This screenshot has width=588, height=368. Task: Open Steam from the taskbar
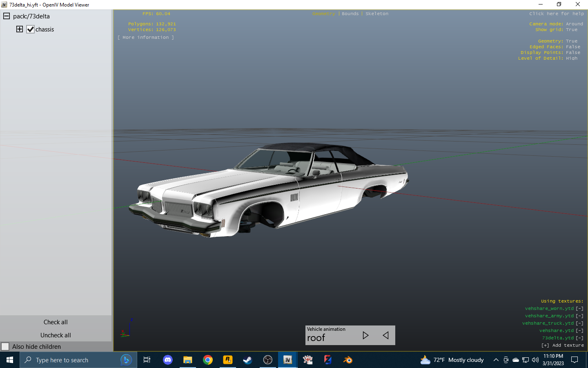pos(247,360)
